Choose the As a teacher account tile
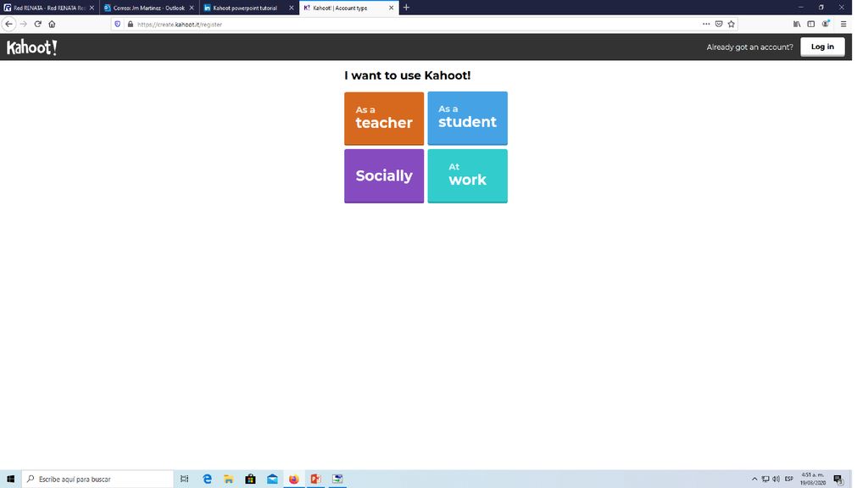Viewport: 868px width, 488px height. pos(384,119)
